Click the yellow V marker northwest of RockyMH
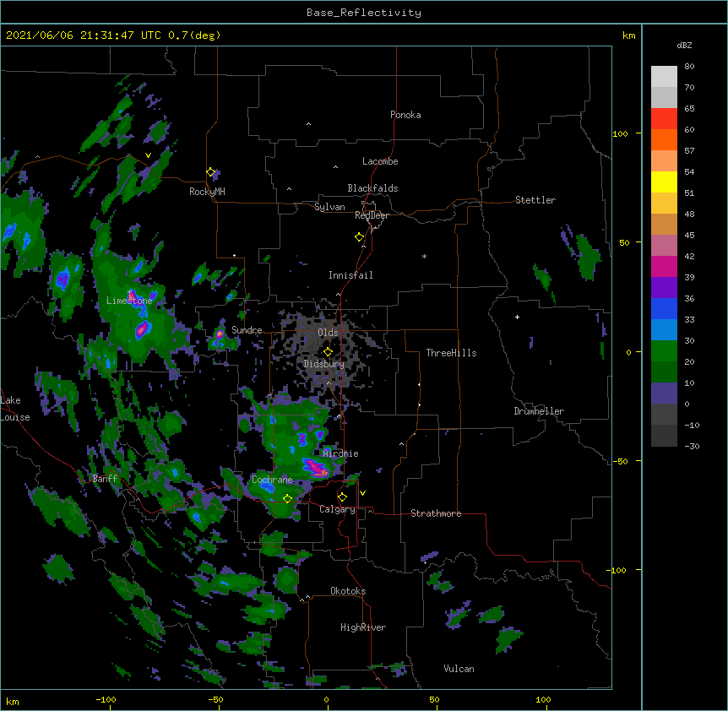 (x=148, y=155)
